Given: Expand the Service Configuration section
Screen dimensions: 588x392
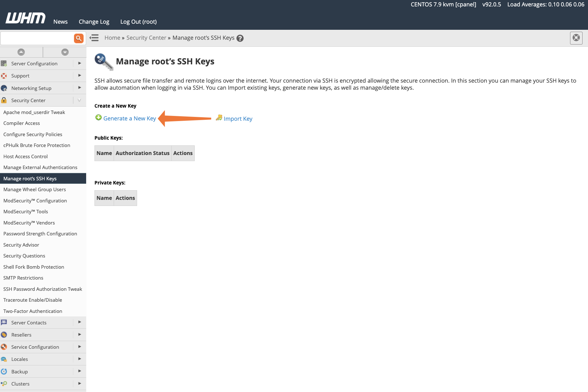Looking at the screenshot, I should (x=79, y=347).
